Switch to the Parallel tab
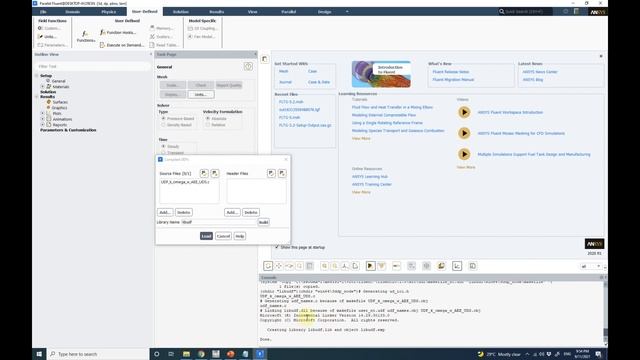Viewport: 640px width, 360px height. pyautogui.click(x=289, y=12)
